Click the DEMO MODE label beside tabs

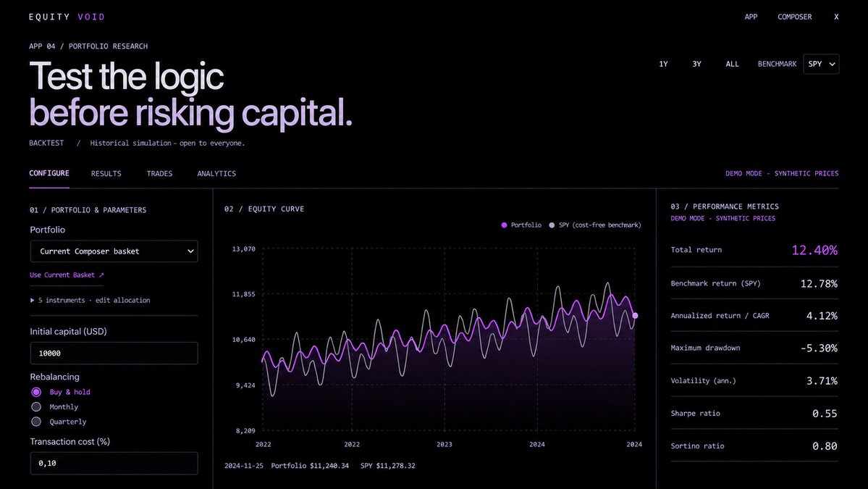[782, 174]
